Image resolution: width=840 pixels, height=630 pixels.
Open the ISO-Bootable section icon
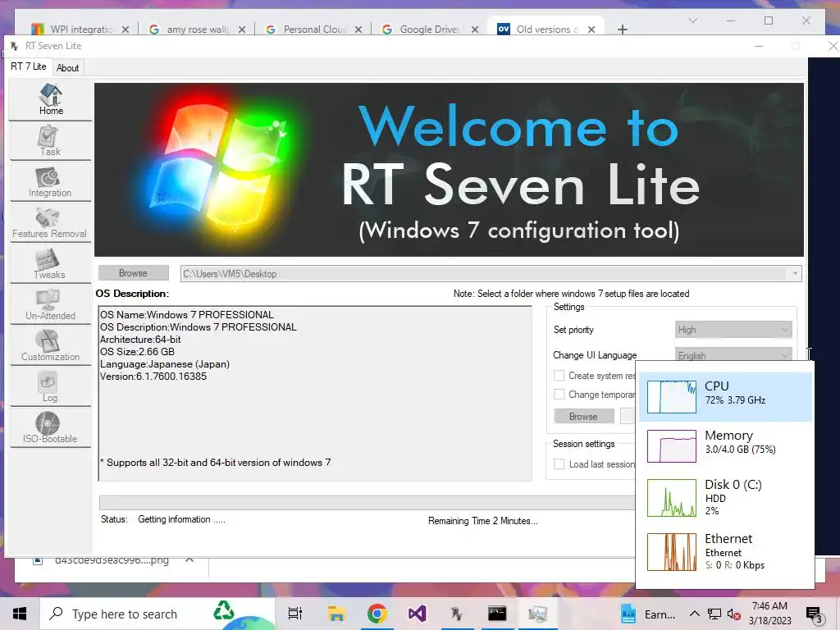click(50, 427)
